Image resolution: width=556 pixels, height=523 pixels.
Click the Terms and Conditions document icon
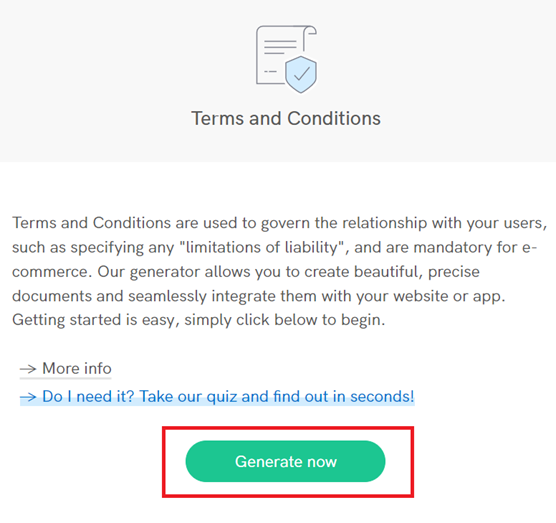pyautogui.click(x=286, y=59)
